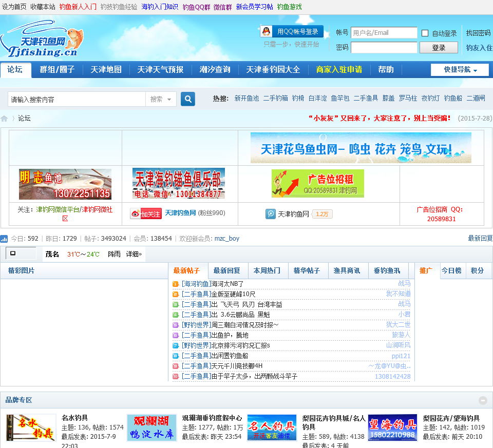This screenshot has width=493, height=448.
Task: Open the 天津海钓锚鱼俱乐部 banner
Action: pos(179,183)
